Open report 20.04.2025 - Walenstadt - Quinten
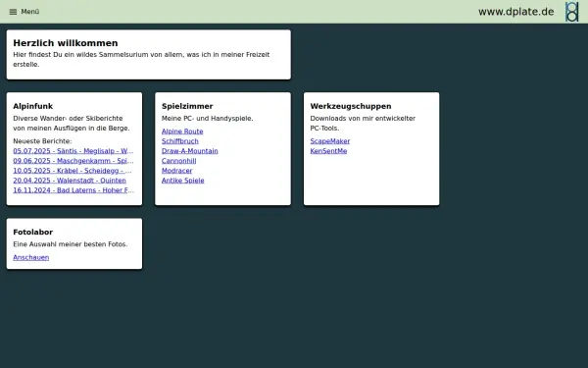This screenshot has height=368, width=588. click(x=70, y=181)
